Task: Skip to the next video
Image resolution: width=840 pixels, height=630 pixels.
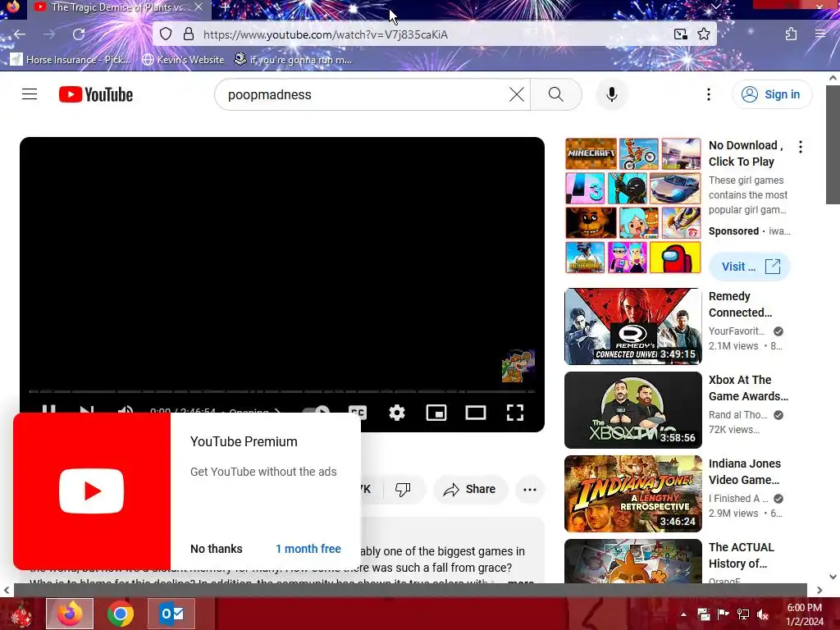Action: click(x=87, y=409)
